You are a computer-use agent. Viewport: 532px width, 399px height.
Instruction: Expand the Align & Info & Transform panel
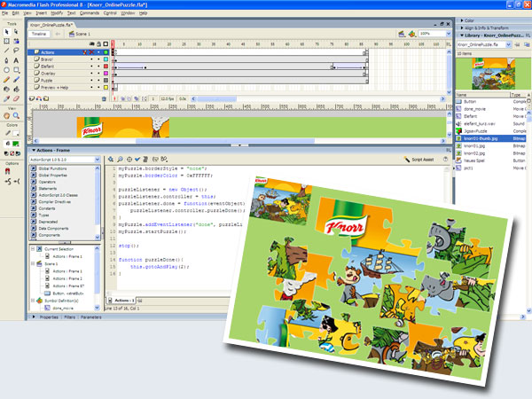pos(462,27)
